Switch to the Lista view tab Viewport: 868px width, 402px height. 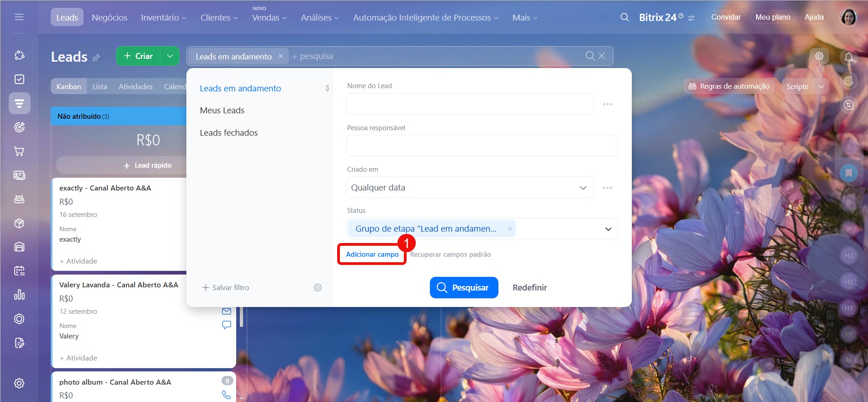click(x=100, y=86)
